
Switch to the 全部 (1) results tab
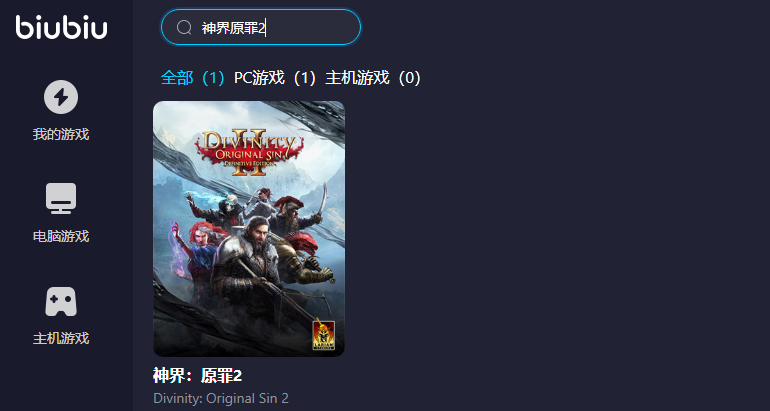(193, 78)
